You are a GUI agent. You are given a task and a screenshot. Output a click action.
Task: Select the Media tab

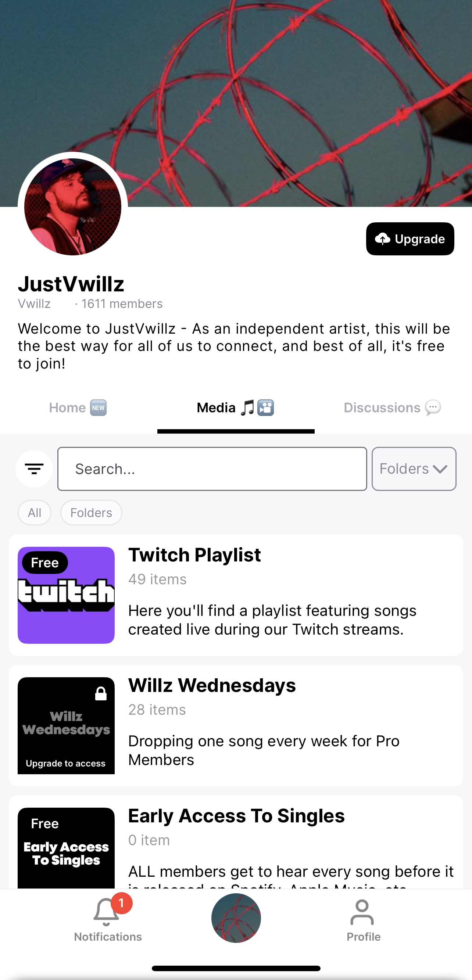coord(236,408)
